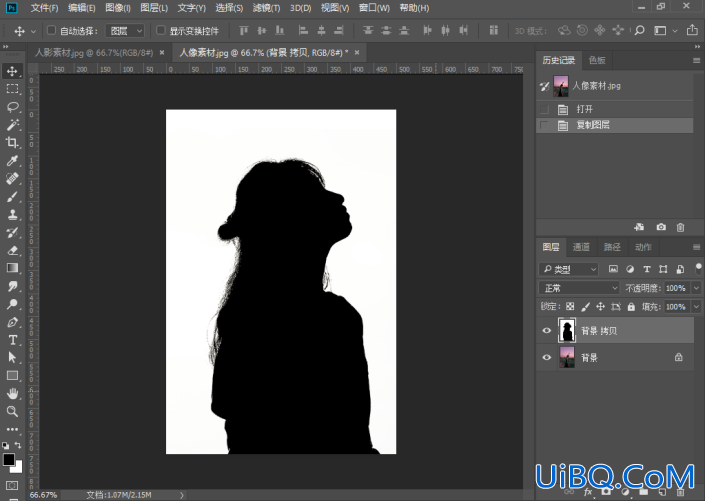
Task: Enable Show Transform Controls checkbox
Action: (161, 30)
